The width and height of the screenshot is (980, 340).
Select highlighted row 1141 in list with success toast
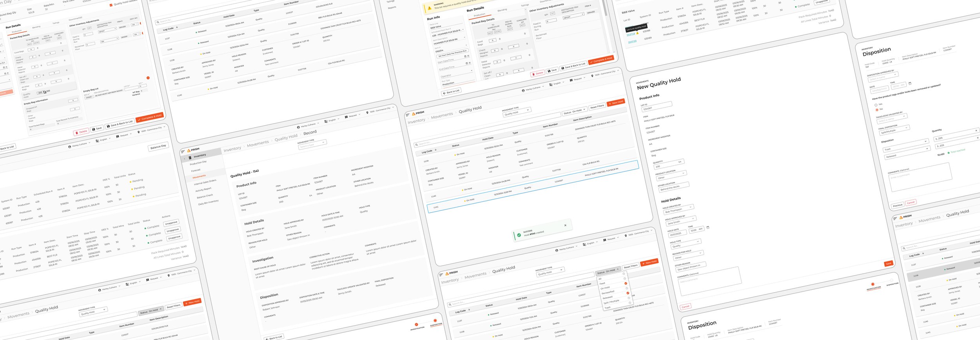[533, 187]
